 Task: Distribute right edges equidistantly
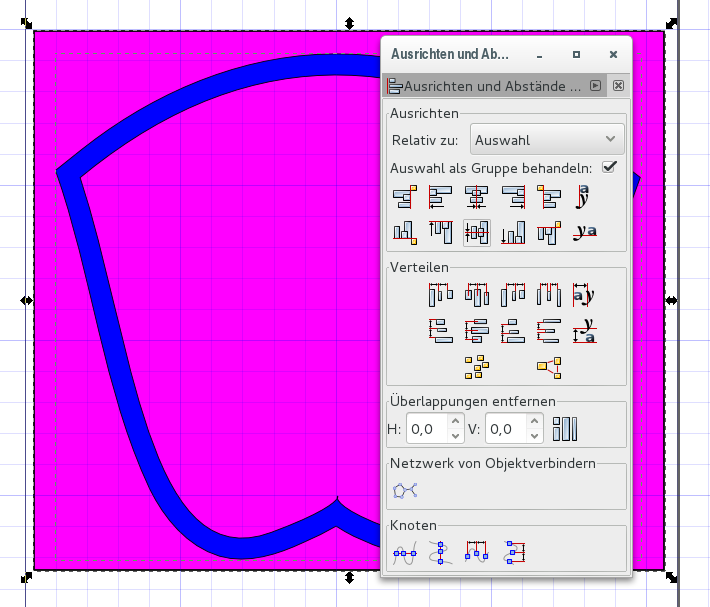click(x=513, y=295)
